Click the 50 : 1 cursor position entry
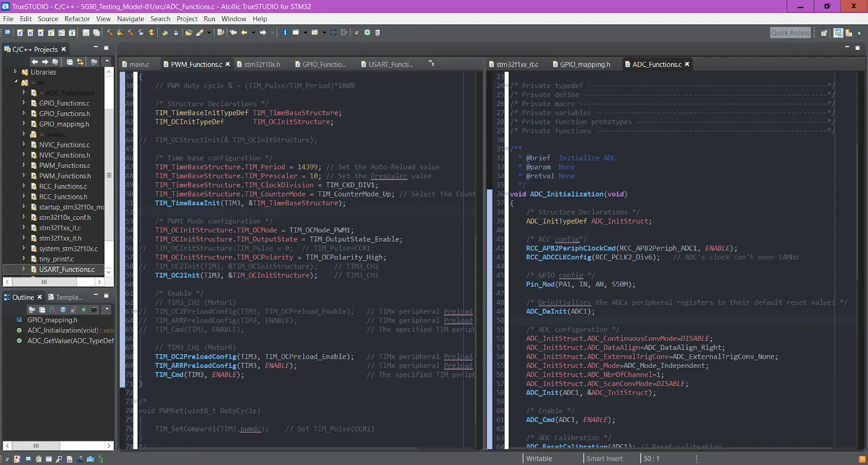868x465 pixels. 652,458
